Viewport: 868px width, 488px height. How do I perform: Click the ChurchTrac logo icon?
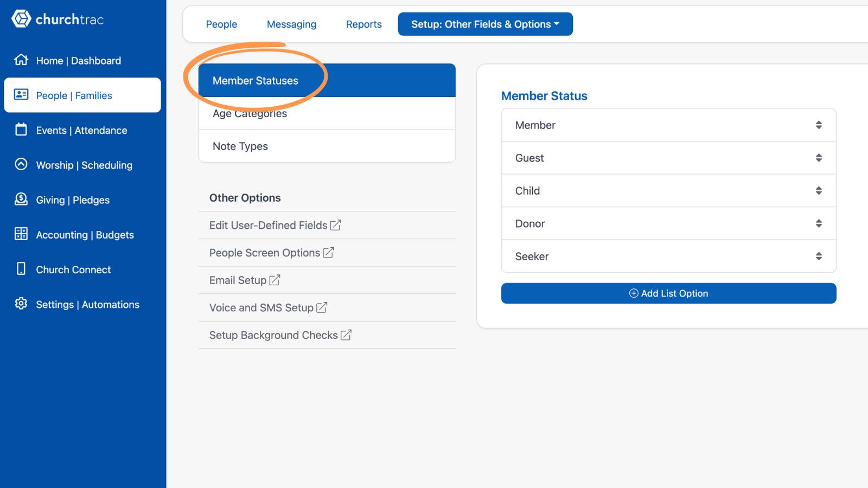21,19
